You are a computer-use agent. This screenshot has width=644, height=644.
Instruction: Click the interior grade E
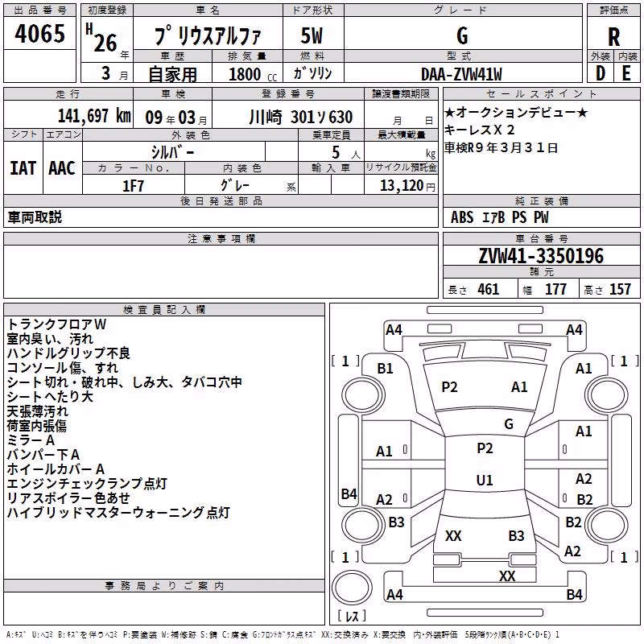pos(626,73)
